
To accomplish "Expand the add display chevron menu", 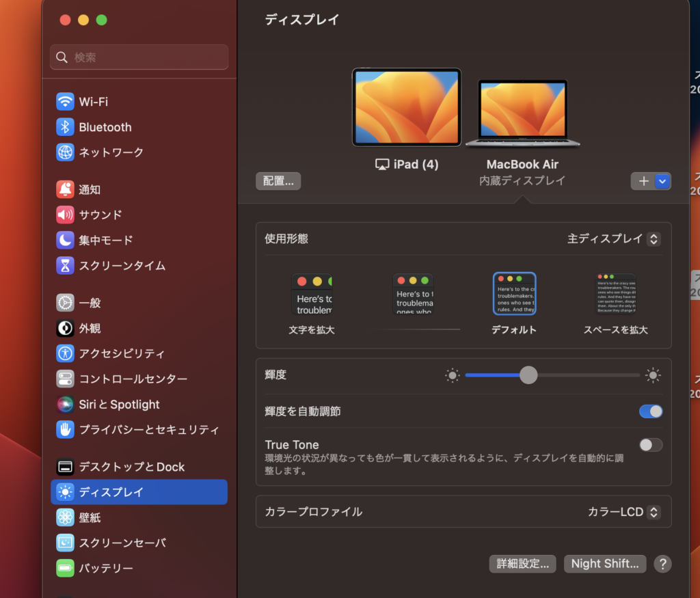I will pyautogui.click(x=662, y=181).
